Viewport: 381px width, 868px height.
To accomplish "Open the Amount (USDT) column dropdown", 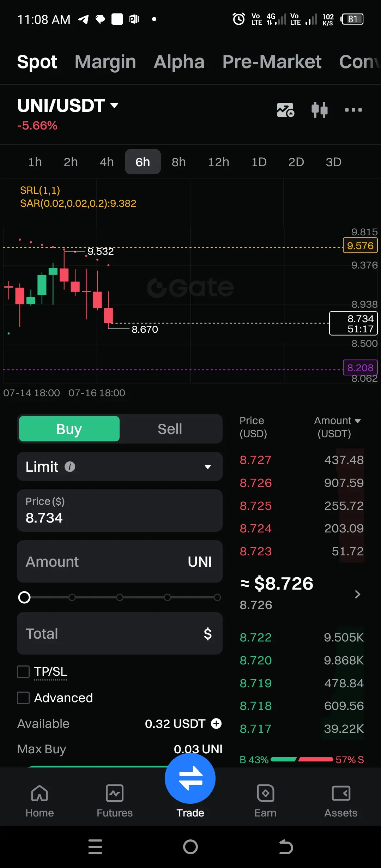I will click(337, 427).
